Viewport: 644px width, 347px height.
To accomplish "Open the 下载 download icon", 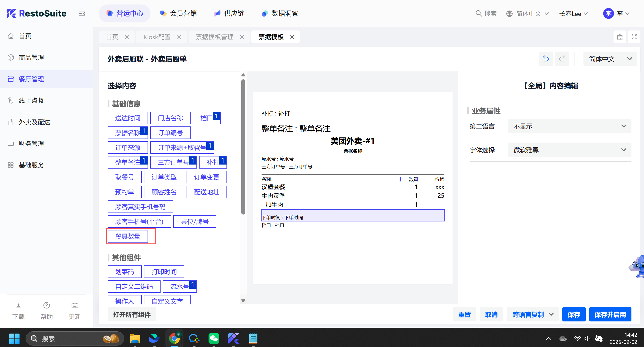I will (18, 305).
